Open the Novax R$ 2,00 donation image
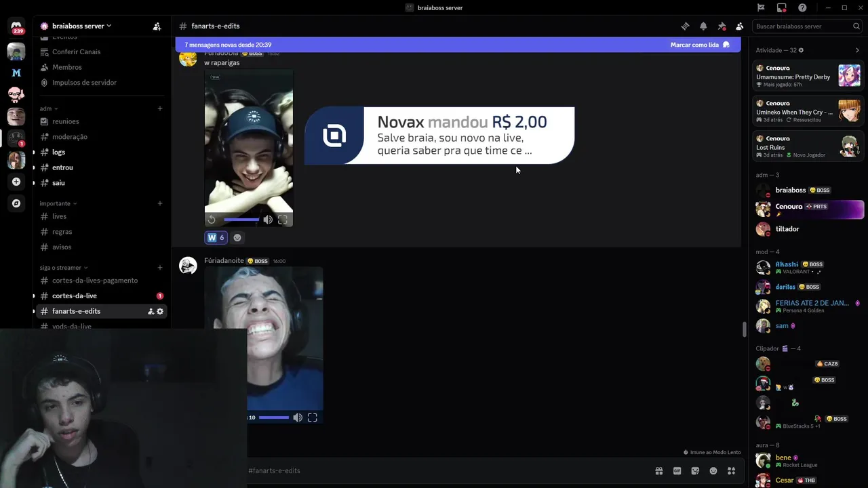Screen dimensions: 868x488 coord(439,136)
